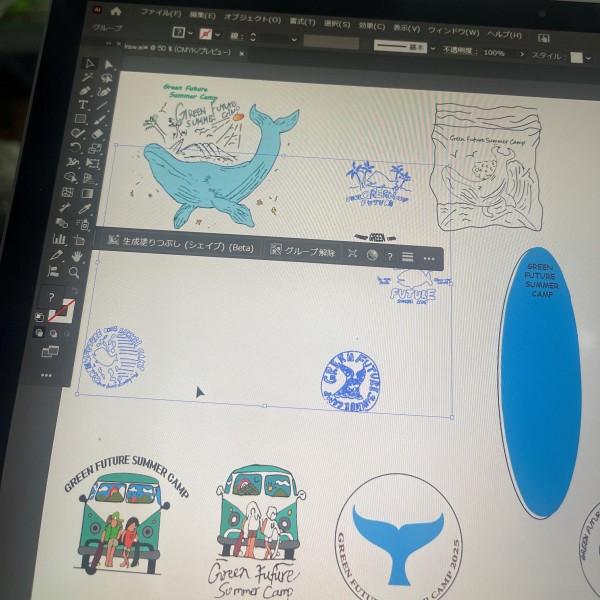This screenshot has height=600, width=600.
Task: Select the Eyedropper tool
Action: [x=85, y=209]
